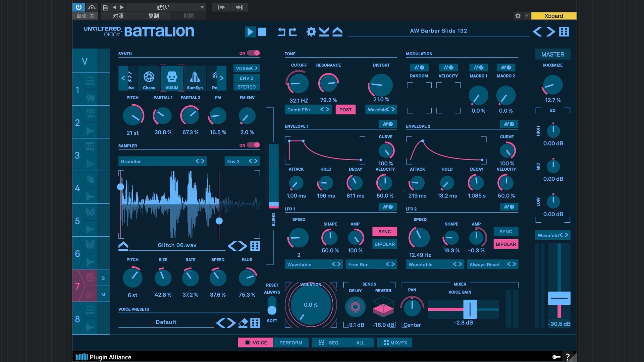Open the Comb FB+ filter type selector

308,110
